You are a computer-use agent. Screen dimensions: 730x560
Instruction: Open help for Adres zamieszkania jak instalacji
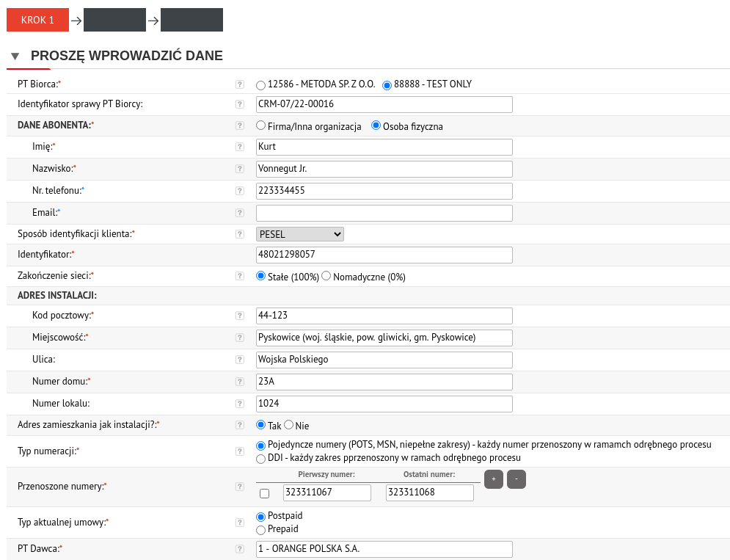pos(240,425)
